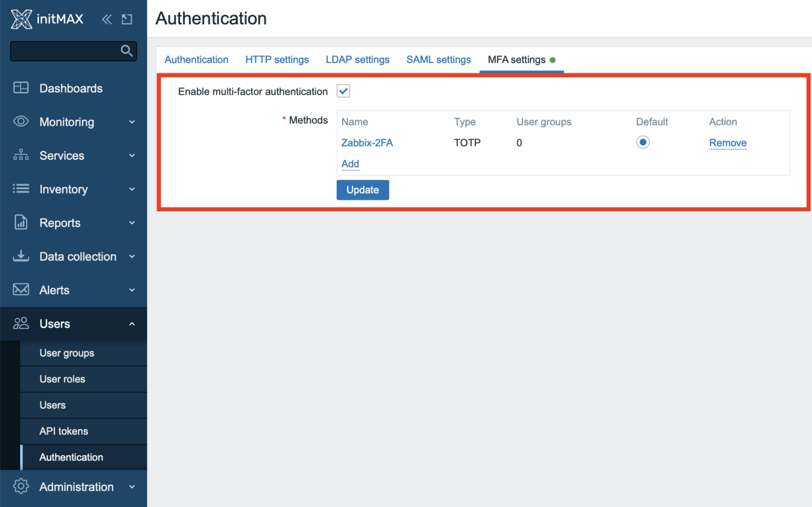Viewport: 812px width, 507px height.
Task: Select the Dashboards icon in the sidebar
Action: point(21,88)
